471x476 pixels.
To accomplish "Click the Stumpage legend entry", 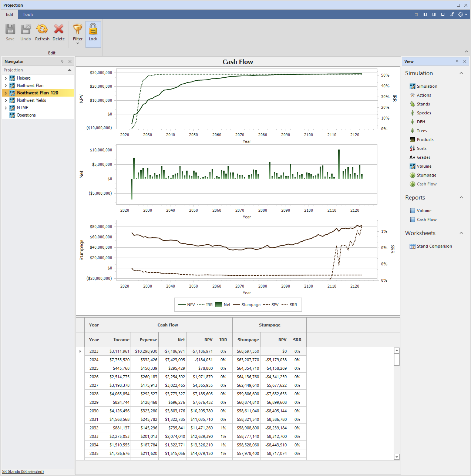I will point(247,305).
